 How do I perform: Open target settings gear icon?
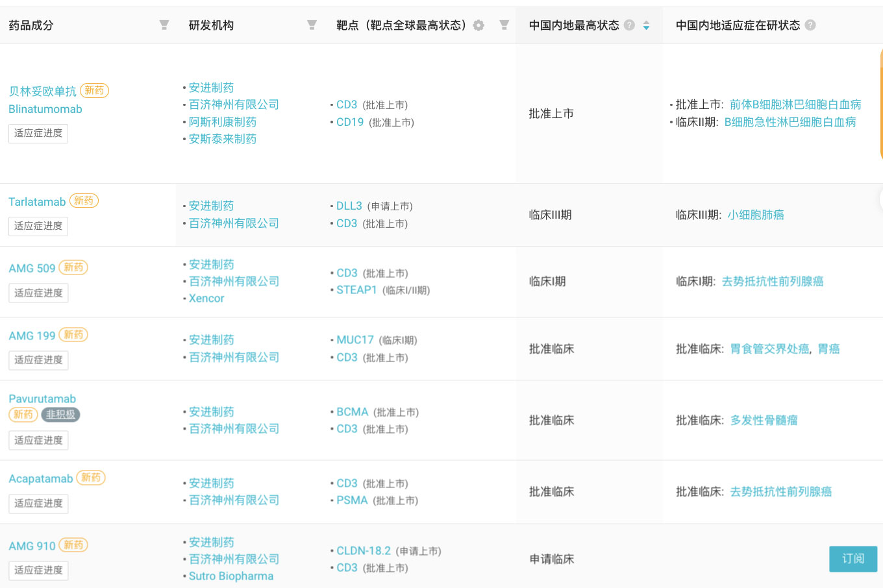pos(479,25)
